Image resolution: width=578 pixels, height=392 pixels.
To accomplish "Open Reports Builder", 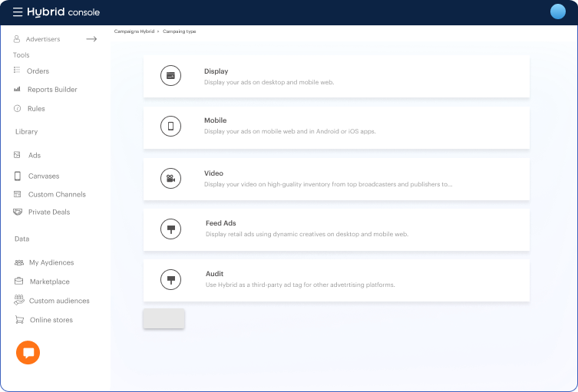I will (x=52, y=90).
